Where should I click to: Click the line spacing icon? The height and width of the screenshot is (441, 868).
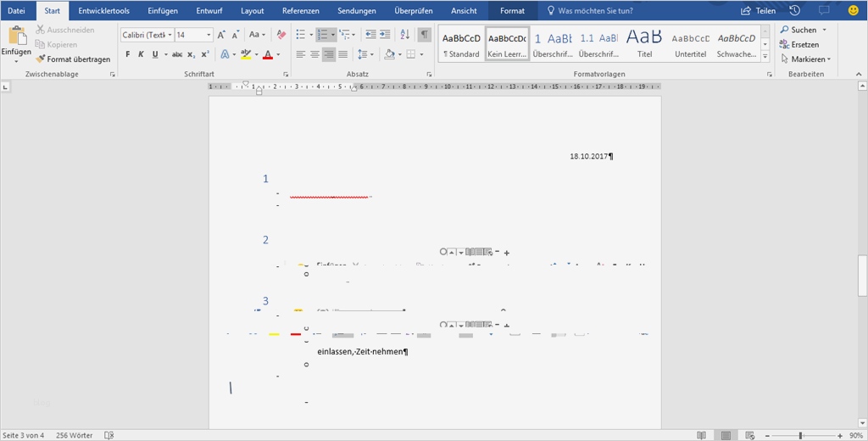(362, 54)
